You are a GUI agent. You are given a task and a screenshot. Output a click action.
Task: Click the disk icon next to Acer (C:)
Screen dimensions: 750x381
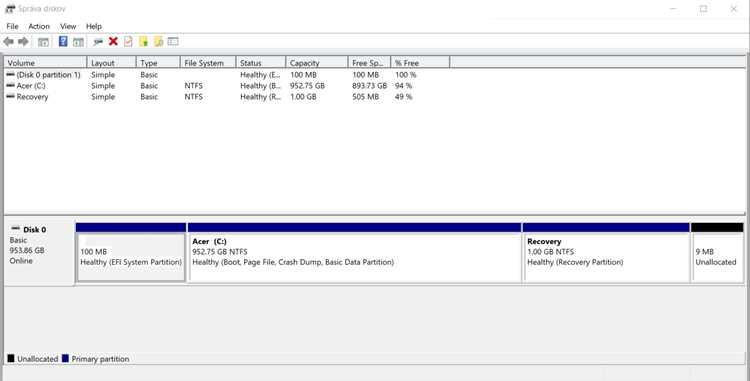(11, 86)
